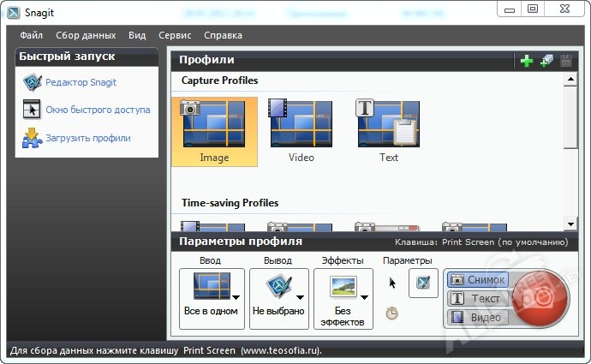Open the Вывод 'Не выбрано' dropdown

click(278, 299)
